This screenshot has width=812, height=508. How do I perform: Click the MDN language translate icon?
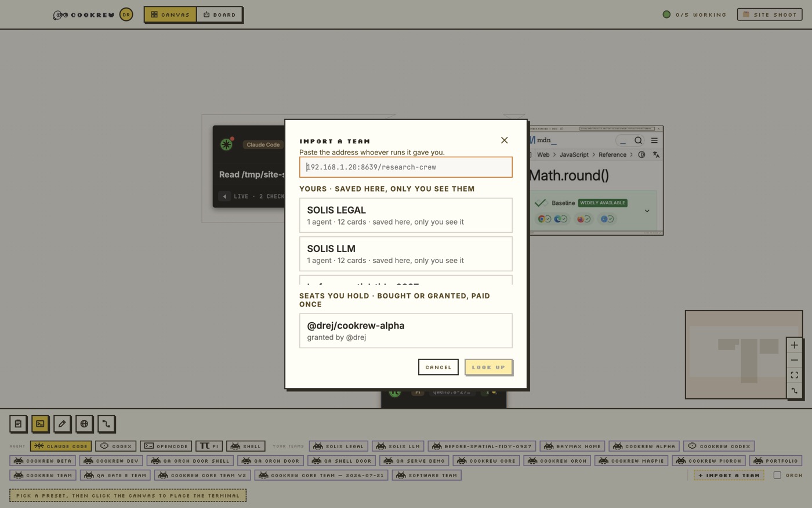[x=656, y=154]
